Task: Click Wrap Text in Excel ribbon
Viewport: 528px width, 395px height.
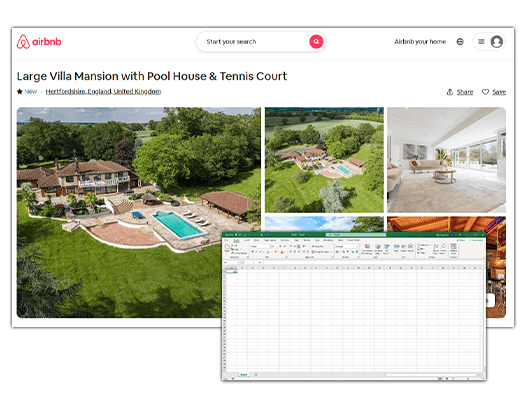Action: coord(318,246)
